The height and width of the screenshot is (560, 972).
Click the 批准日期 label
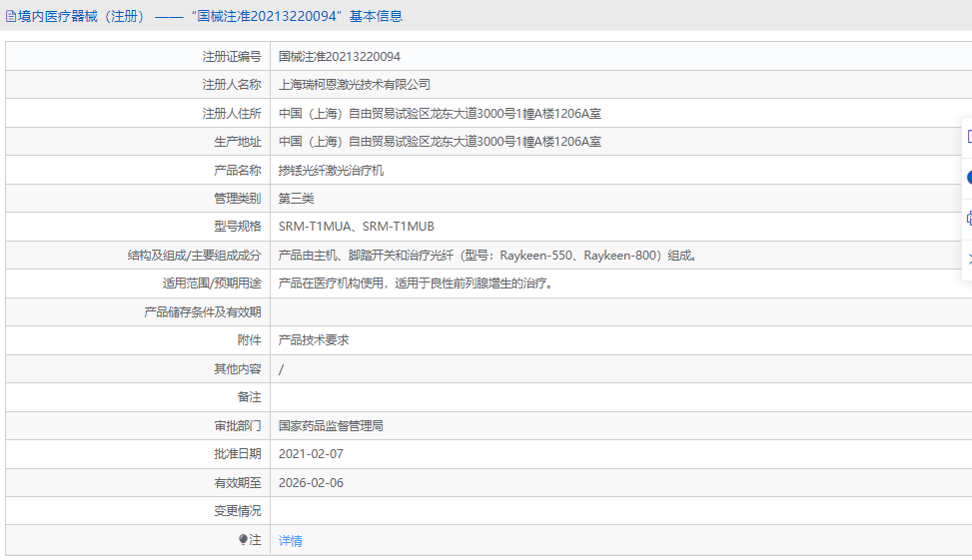(x=238, y=453)
